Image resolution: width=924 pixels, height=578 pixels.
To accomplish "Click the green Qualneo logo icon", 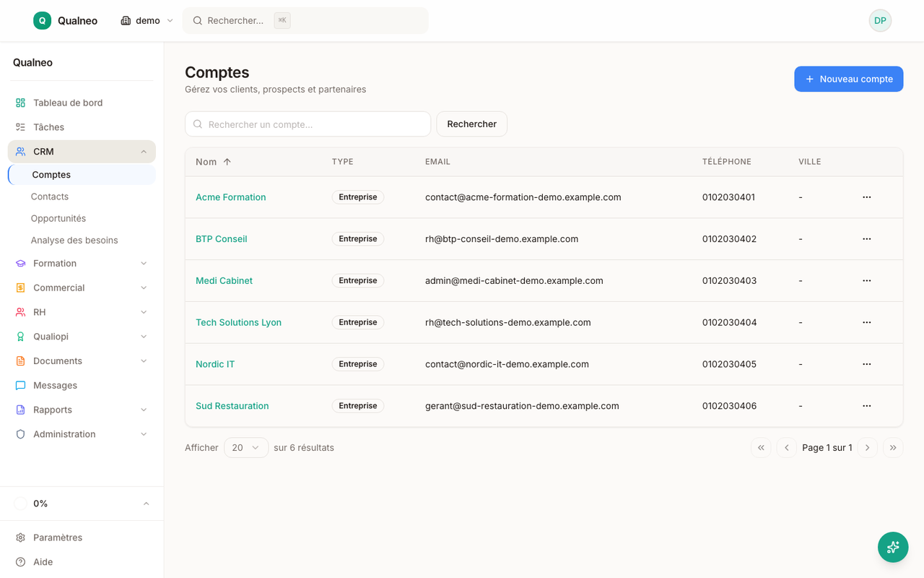I will tap(42, 20).
